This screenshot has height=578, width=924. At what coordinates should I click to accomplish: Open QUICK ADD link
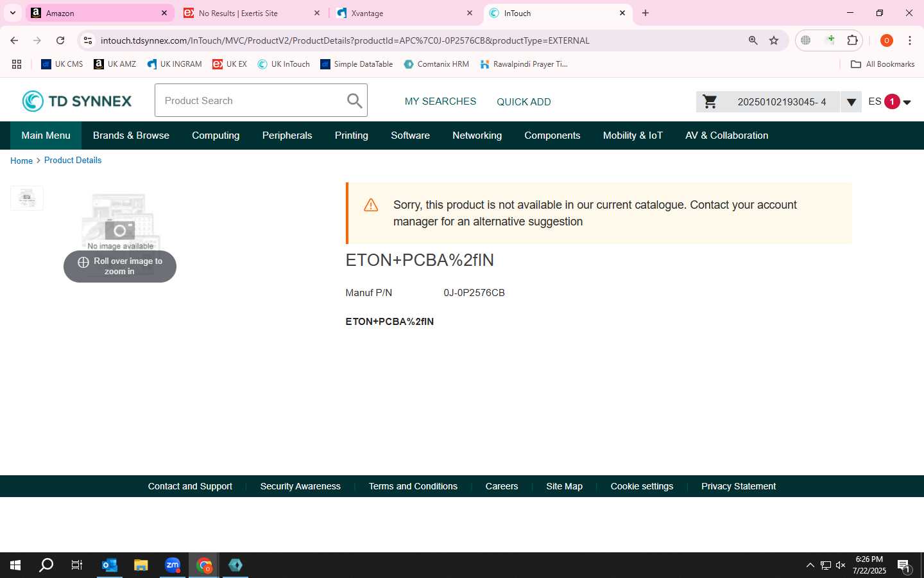coord(524,101)
